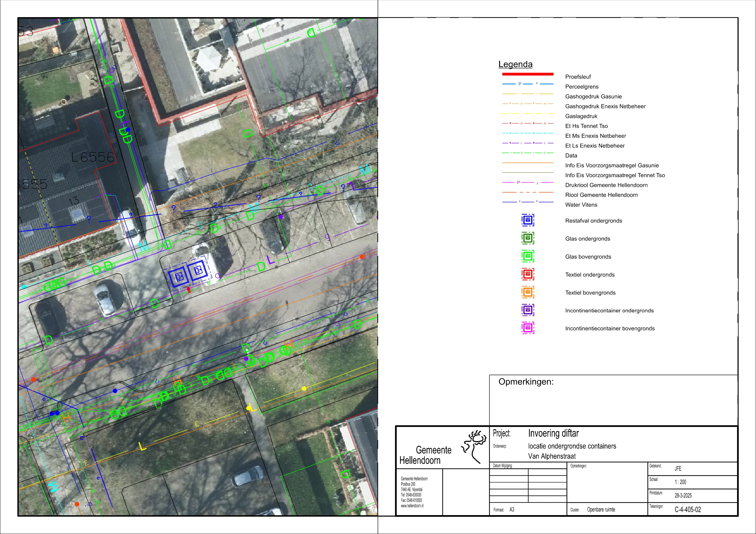Click the purple Incontinentiecontainer ondergronds icon
The width and height of the screenshot is (756, 534).
point(527,310)
